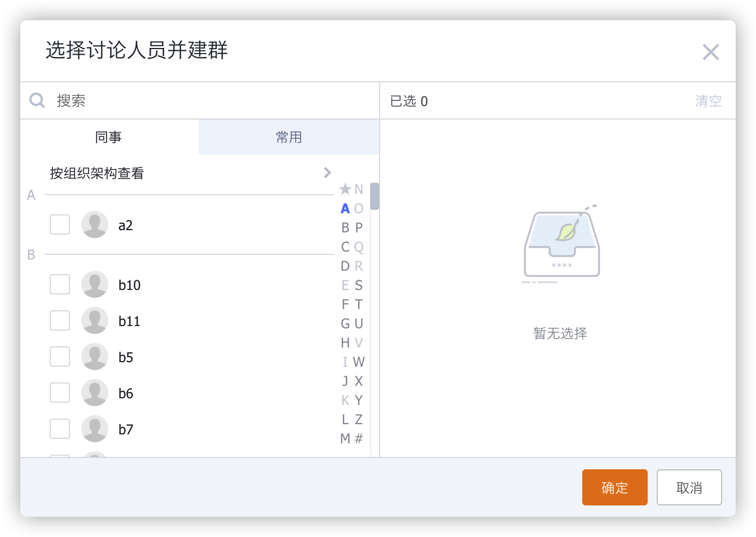Jump to letter S in alphabet index

click(x=359, y=285)
